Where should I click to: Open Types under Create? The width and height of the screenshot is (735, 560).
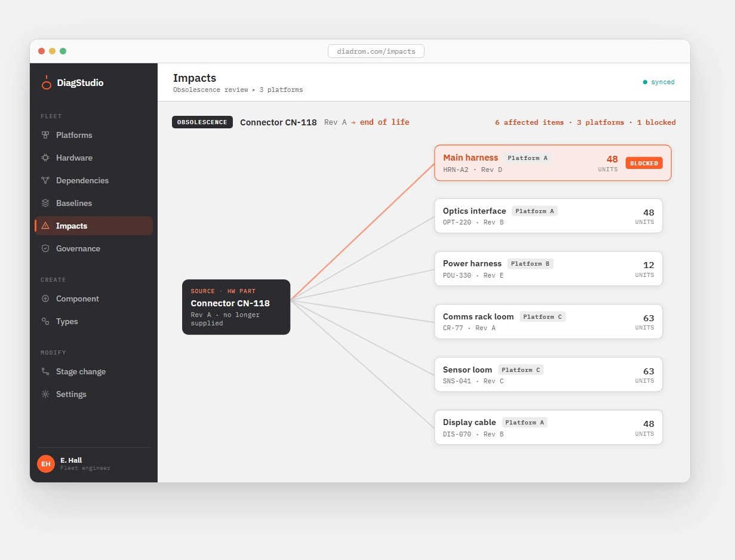(94, 322)
